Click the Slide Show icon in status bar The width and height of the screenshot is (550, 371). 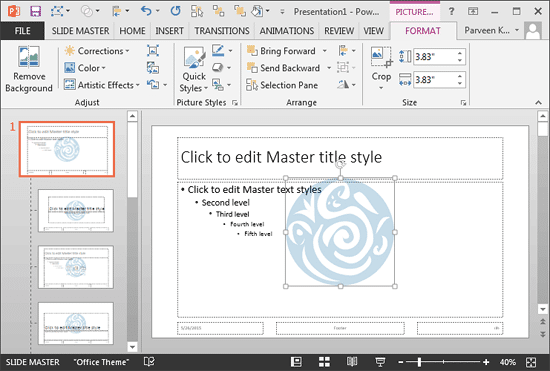point(380,362)
